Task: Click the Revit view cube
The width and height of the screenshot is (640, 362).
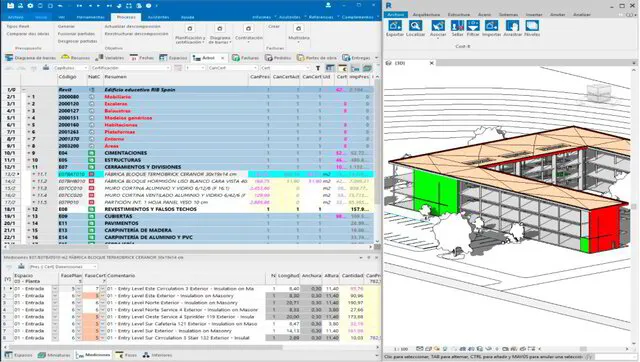Action: click(599, 93)
